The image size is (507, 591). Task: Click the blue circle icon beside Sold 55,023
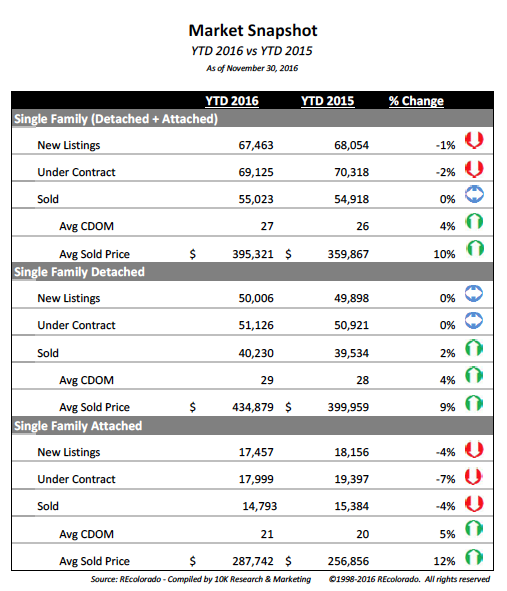474,194
